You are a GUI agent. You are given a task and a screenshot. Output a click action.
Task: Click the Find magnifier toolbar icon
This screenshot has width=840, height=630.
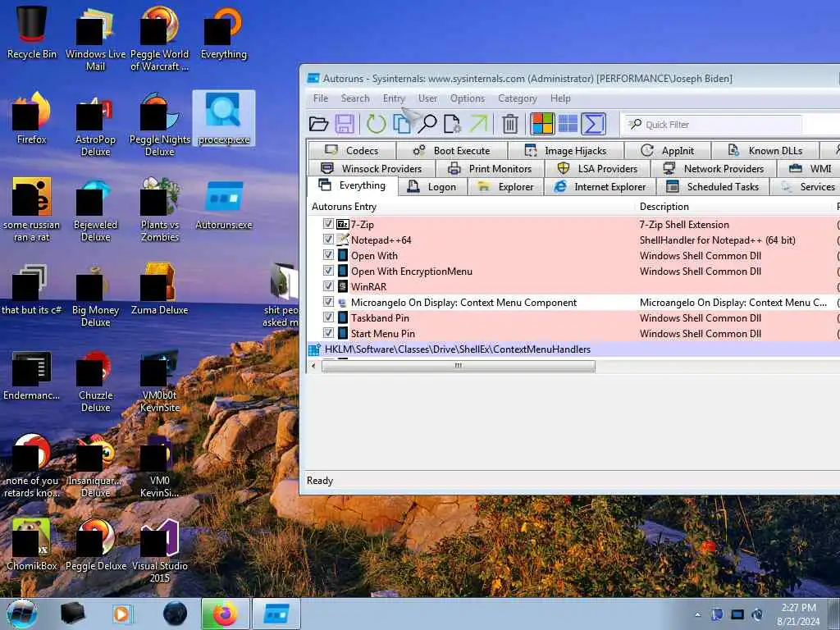coord(427,125)
